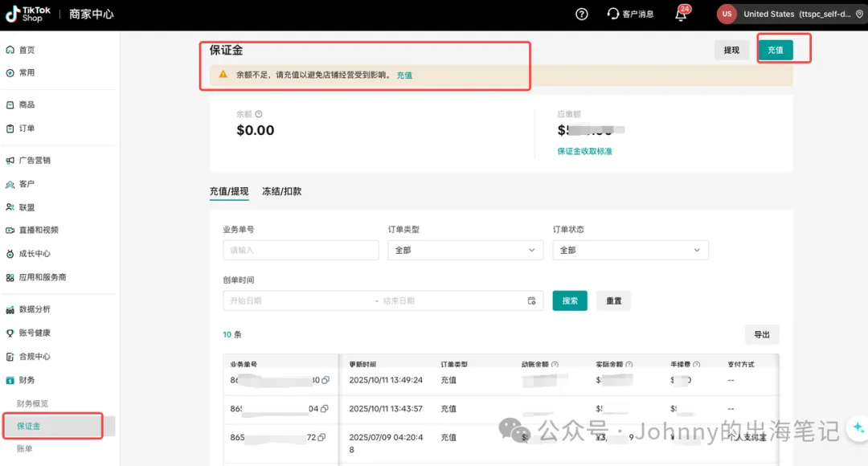868x466 pixels.
Task: Click the green 充值 button
Action: coord(775,50)
